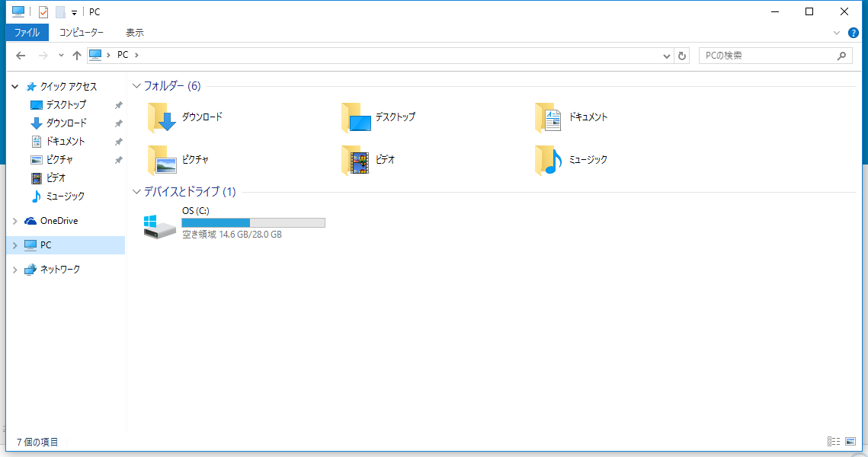Open the Documents (ドキュメント) folder in main pane

click(549, 117)
